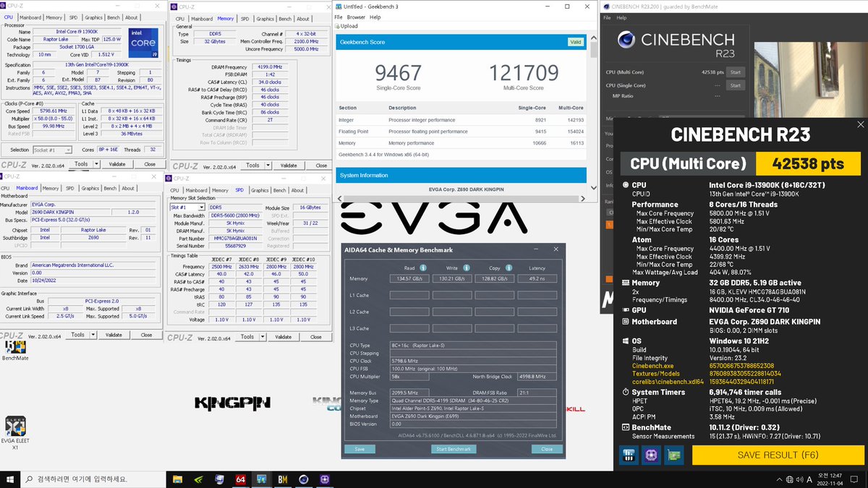Open the File menu in Cinebench R23
Image resolution: width=868 pixels, height=488 pixels.
607,17
